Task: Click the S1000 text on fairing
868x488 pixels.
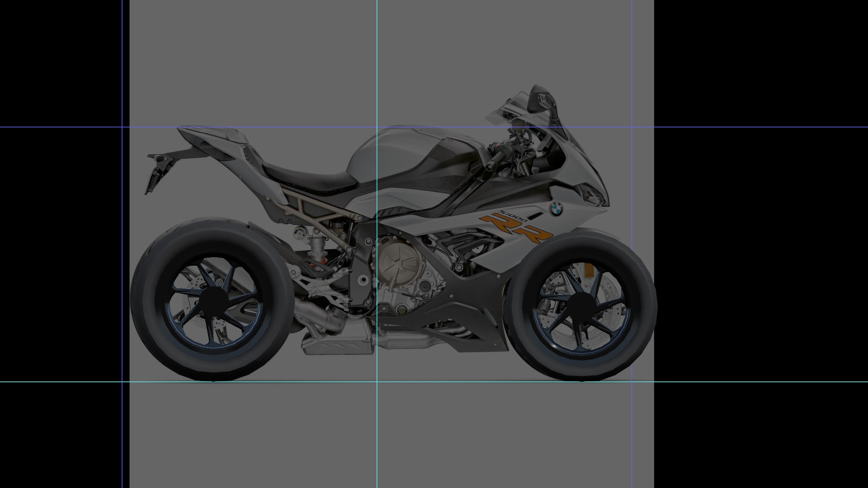Action: tap(514, 216)
